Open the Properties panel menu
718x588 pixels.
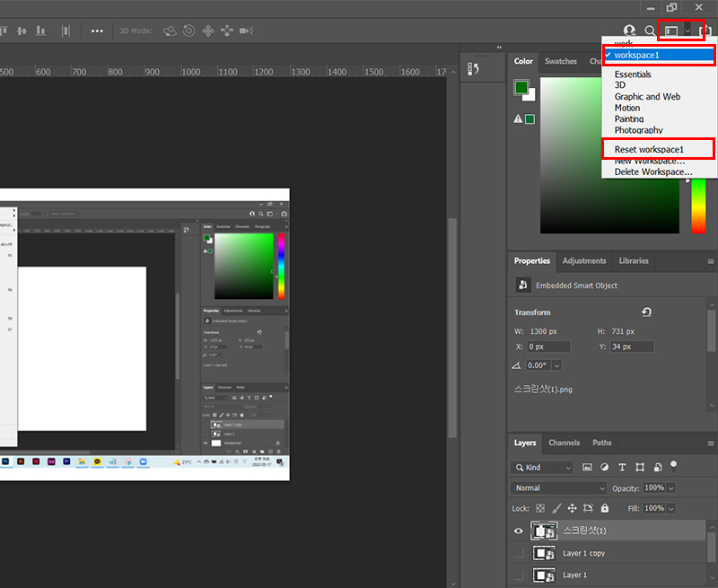[x=711, y=261]
